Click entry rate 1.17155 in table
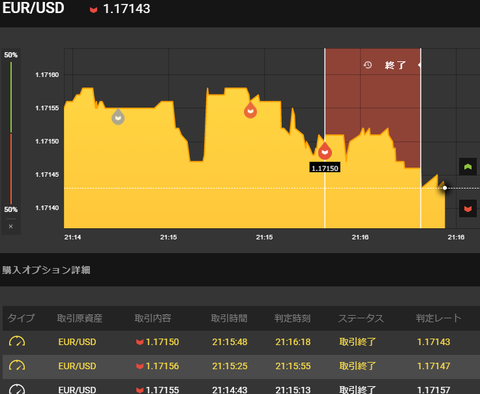Screen dimensions: 480x394 tap(162, 390)
